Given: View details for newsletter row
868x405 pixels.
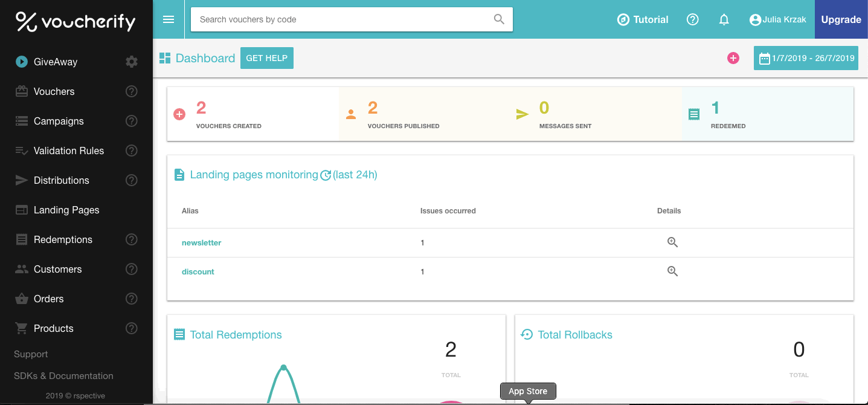Looking at the screenshot, I should pyautogui.click(x=672, y=242).
